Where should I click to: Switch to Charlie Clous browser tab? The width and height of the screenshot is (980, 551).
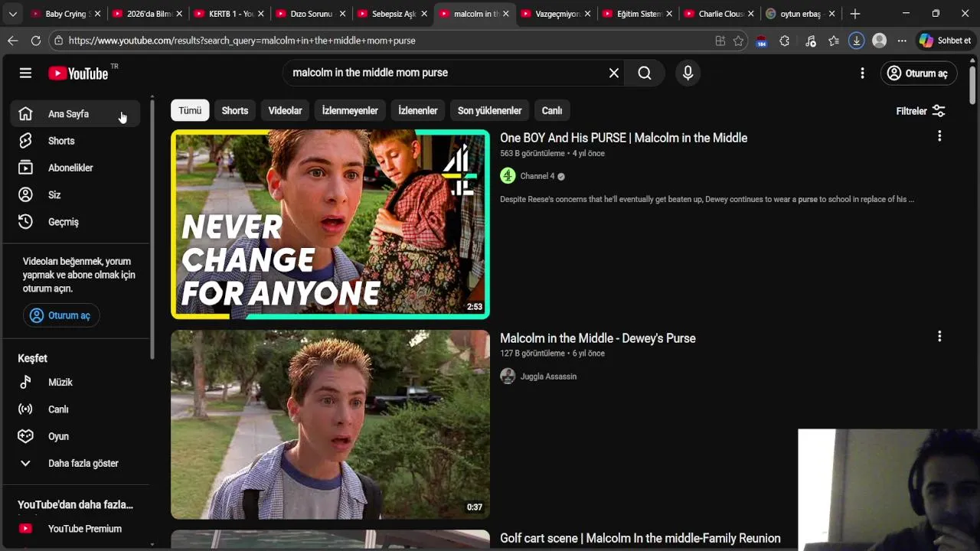point(720,14)
